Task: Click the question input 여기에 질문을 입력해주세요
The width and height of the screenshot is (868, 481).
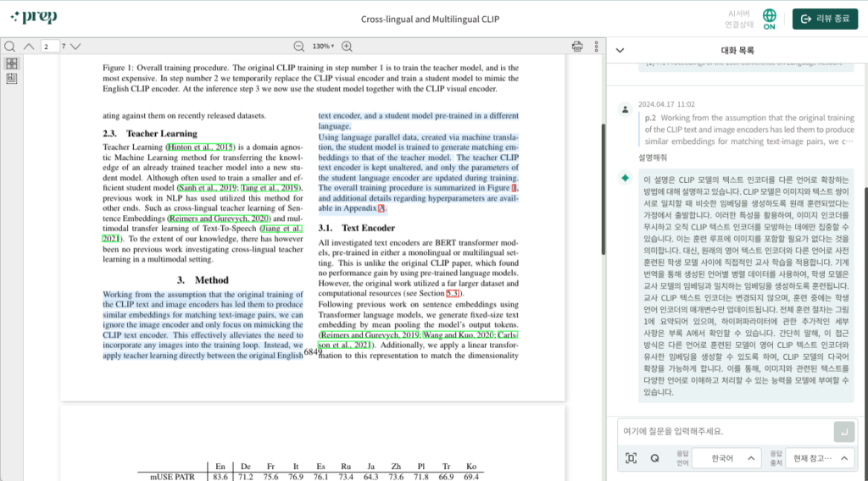Action: (x=726, y=431)
